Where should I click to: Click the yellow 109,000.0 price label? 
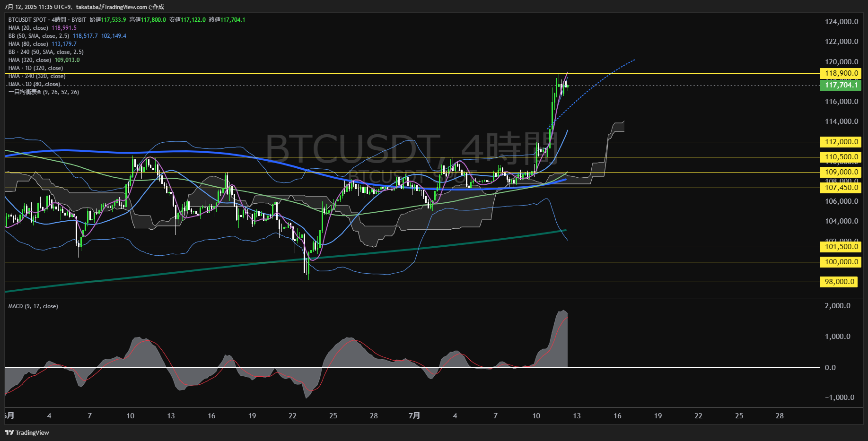[841, 172]
